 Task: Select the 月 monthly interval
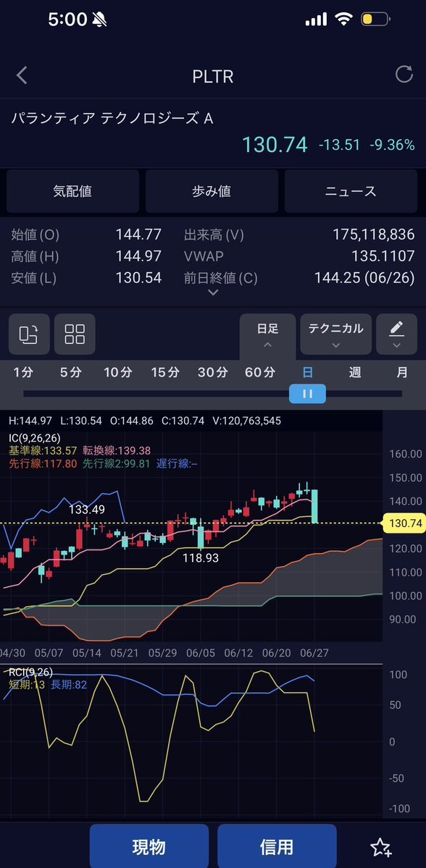pyautogui.click(x=402, y=373)
